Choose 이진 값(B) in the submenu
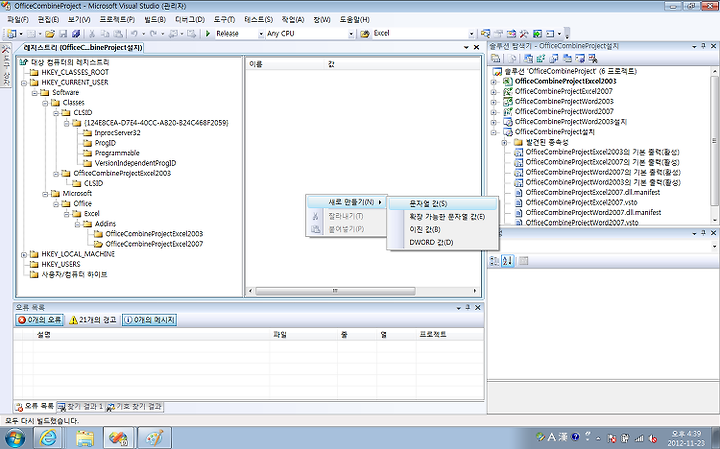Image resolution: width=720 pixels, height=449 pixels. tap(443, 229)
